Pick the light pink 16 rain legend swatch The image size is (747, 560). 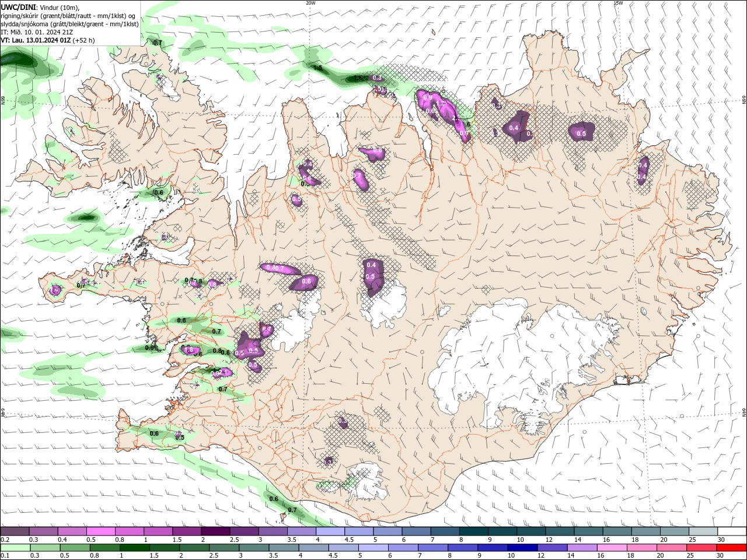[612, 548]
